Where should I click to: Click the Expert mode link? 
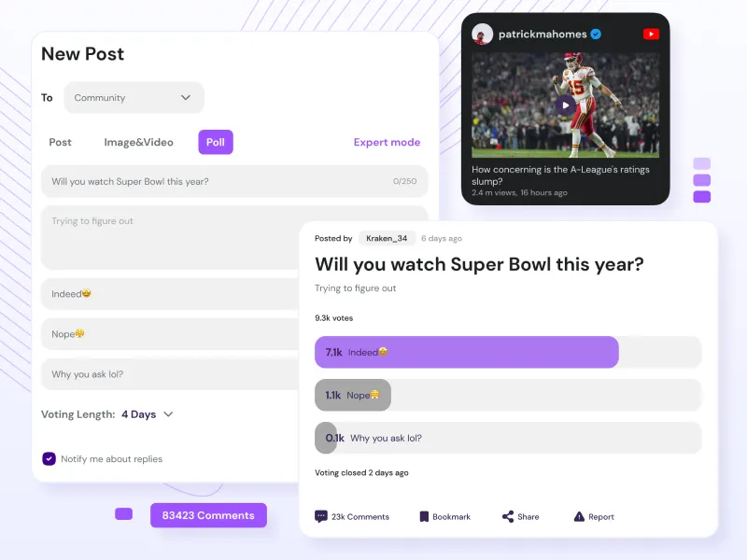coord(387,143)
